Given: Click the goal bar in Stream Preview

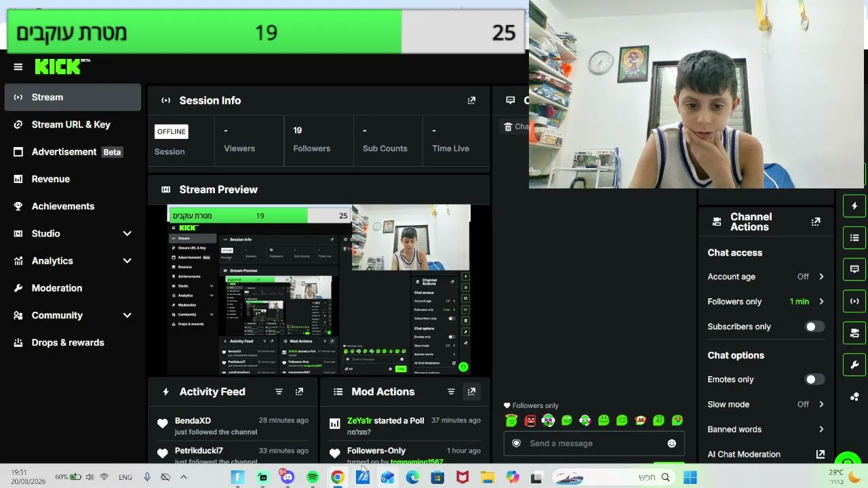Looking at the screenshot, I should pyautogui.click(x=260, y=216).
